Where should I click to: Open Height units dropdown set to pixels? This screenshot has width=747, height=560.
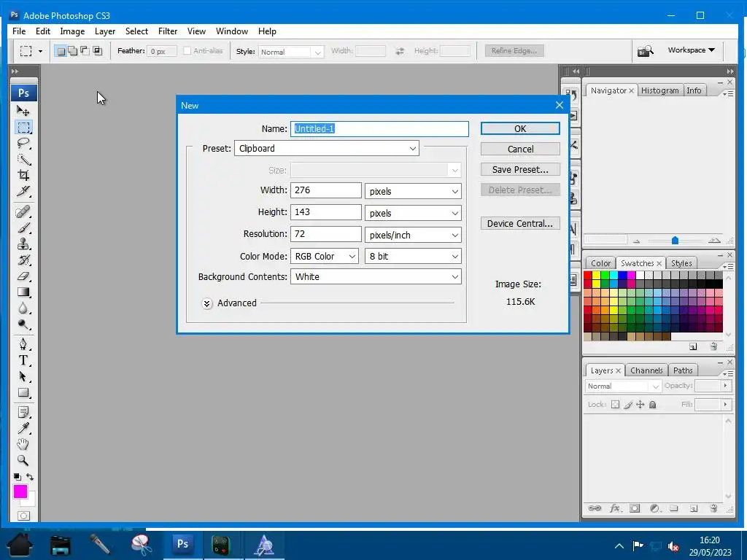(x=413, y=214)
